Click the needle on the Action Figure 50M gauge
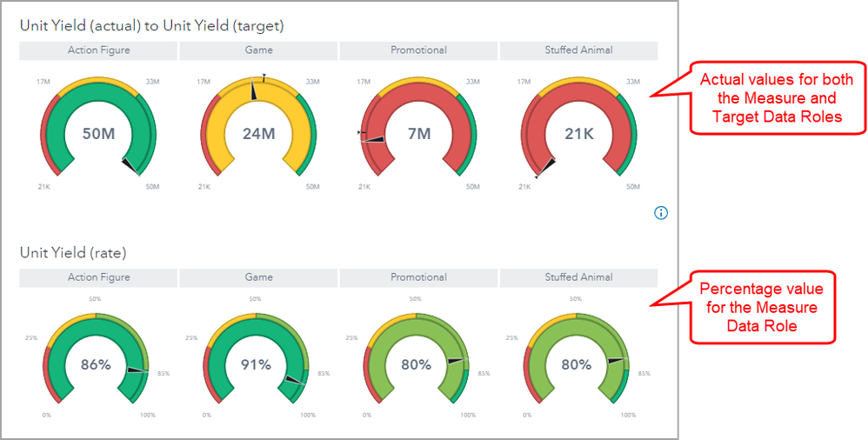This screenshot has width=868, height=440. [131, 167]
